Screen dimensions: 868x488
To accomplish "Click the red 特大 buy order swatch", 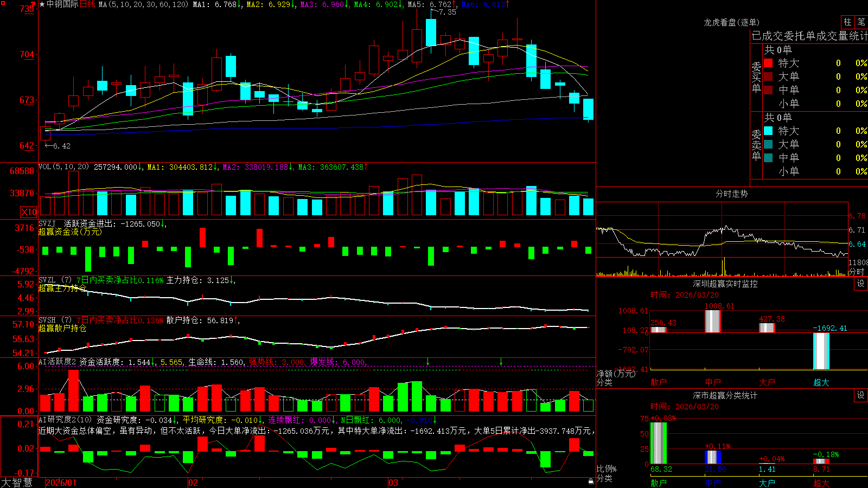I will 768,63.
